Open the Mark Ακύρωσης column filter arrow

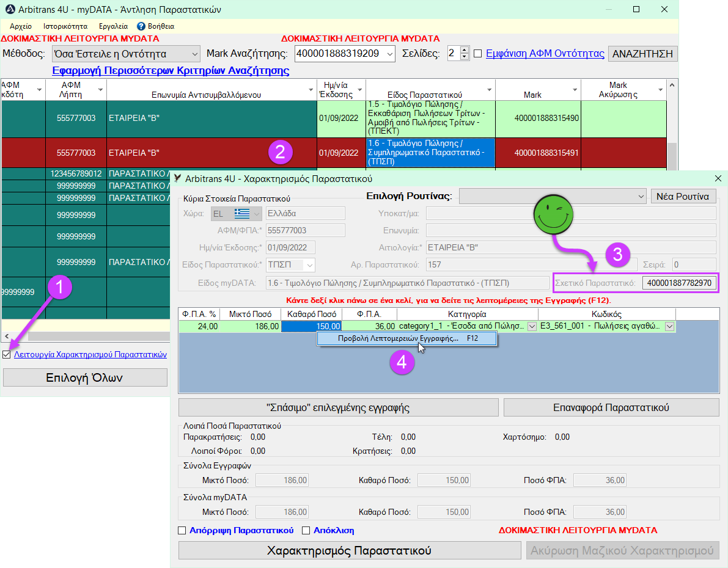[660, 90]
